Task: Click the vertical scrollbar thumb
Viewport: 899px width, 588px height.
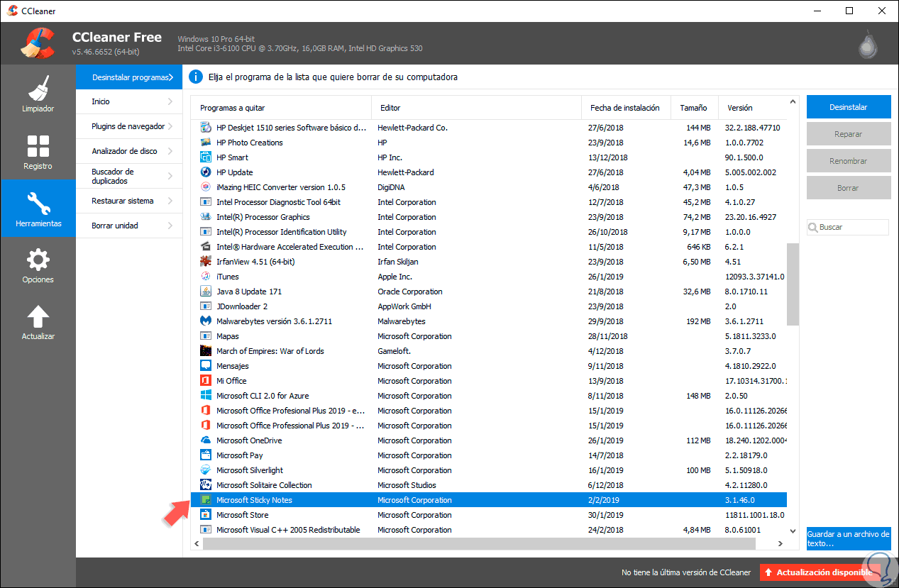Action: tap(793, 284)
